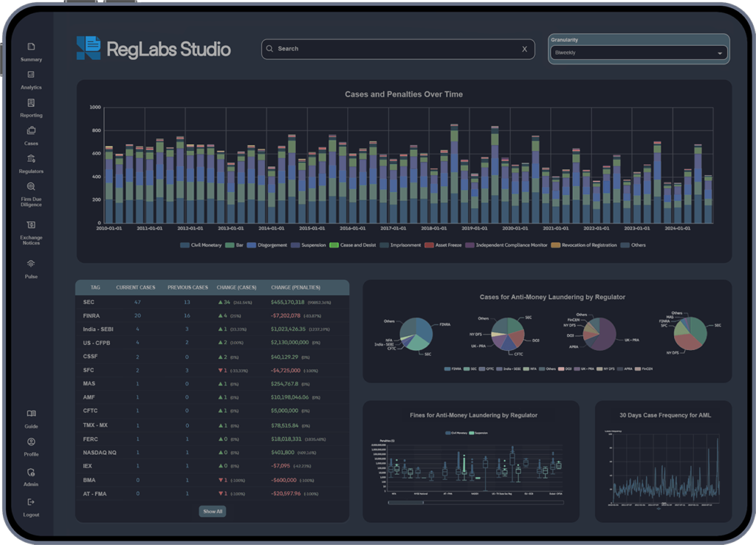Select the CFTC tag row
This screenshot has height=545, width=756.
(x=212, y=411)
